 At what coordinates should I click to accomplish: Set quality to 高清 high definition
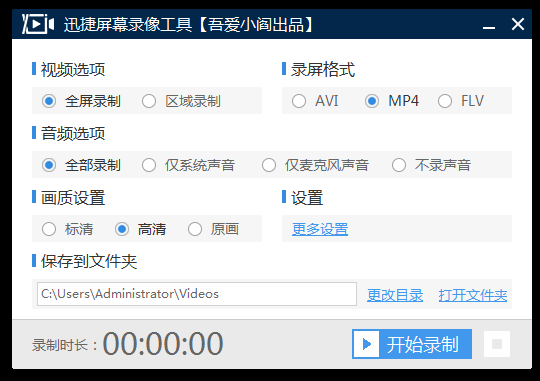pos(141,229)
